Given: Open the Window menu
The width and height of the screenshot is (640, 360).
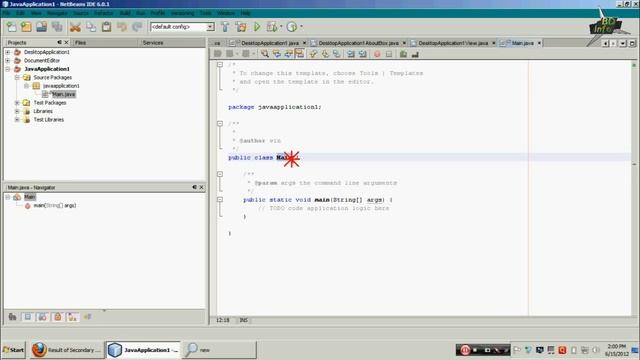Looking at the screenshot, I should tap(226, 13).
